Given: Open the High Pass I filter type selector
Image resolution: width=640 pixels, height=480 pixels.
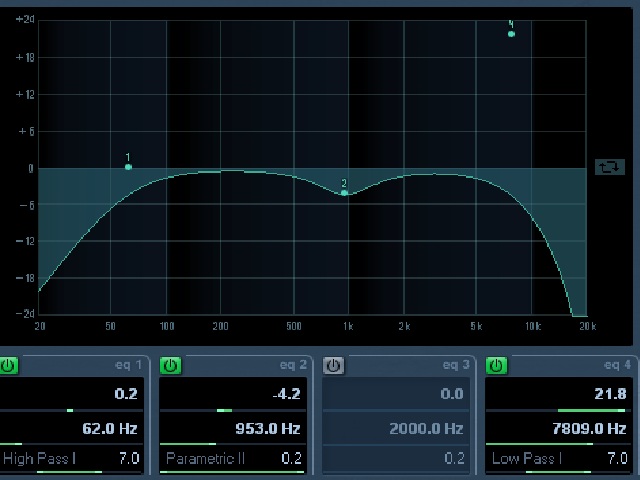Looking at the screenshot, I should [x=40, y=458].
